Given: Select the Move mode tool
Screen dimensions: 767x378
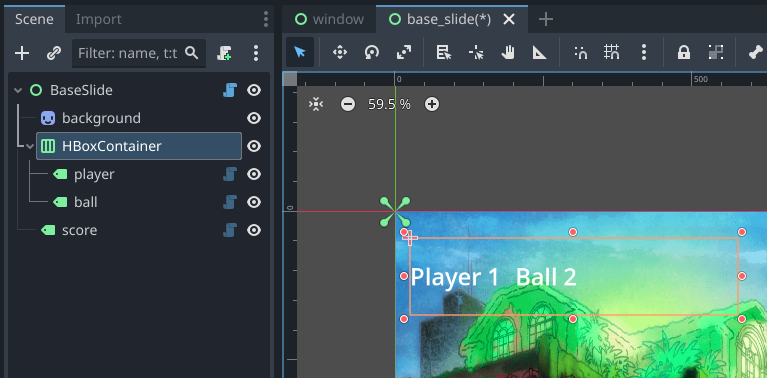Looking at the screenshot, I should pos(340,52).
